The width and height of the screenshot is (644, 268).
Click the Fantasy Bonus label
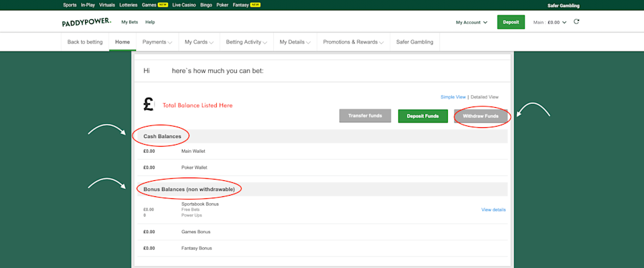[x=197, y=249]
